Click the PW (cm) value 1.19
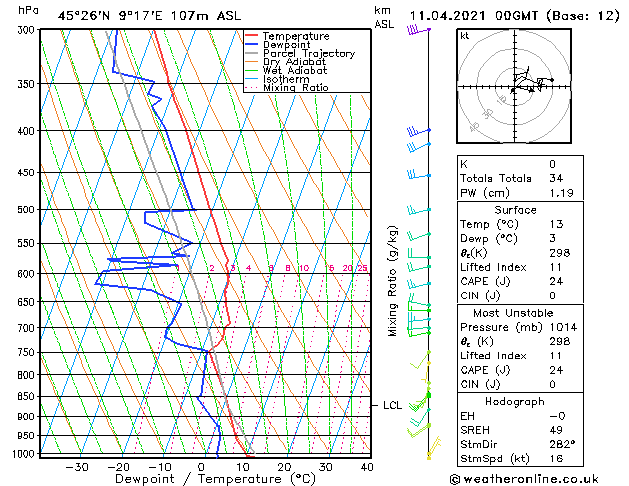 562,193
